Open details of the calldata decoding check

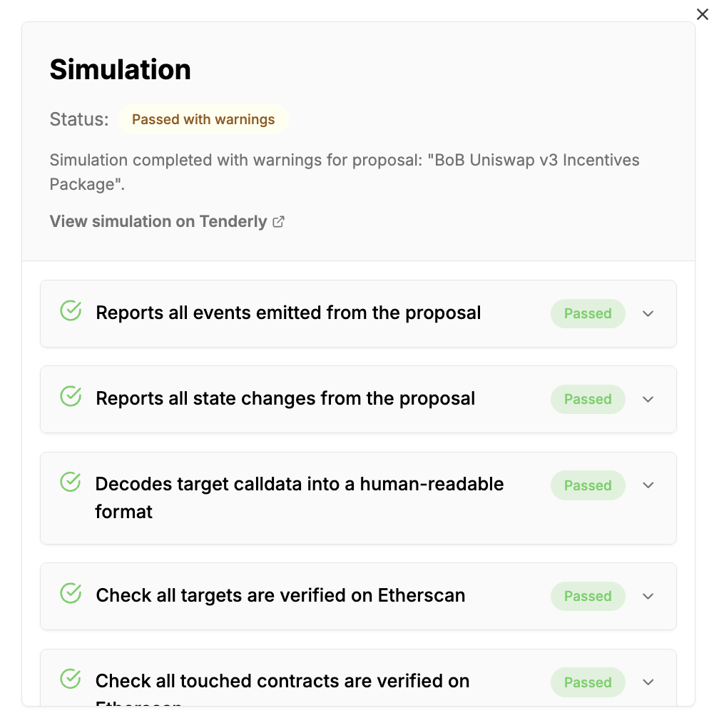[648, 485]
